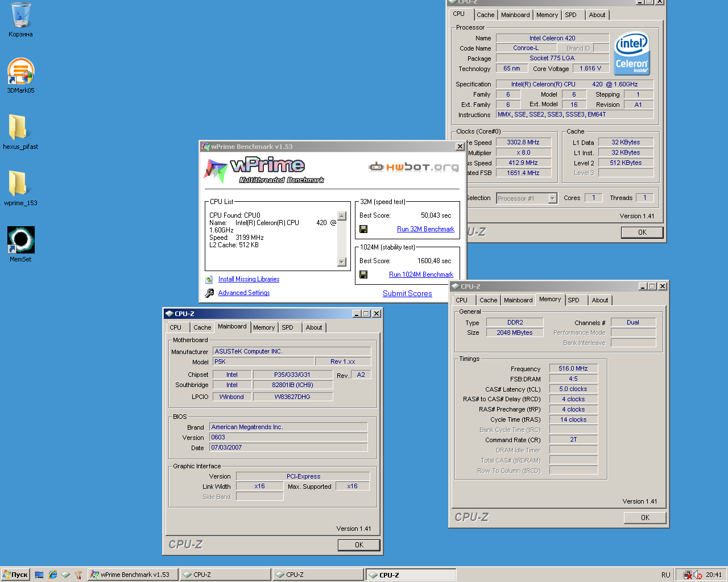Viewport: 728px width, 582px height.
Task: Click the BIOS date 07/03/2007 field
Action: [x=288, y=447]
